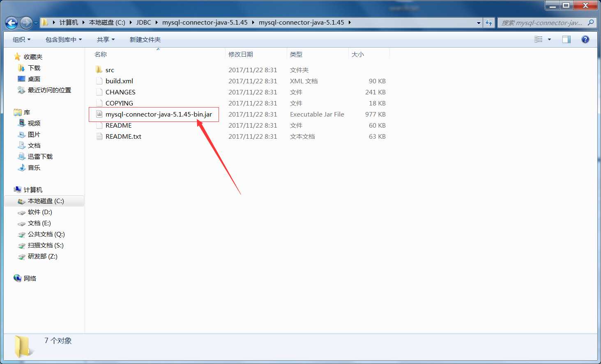Open the Organize (组织) menu
Screen dimensions: 601x364
(21, 39)
